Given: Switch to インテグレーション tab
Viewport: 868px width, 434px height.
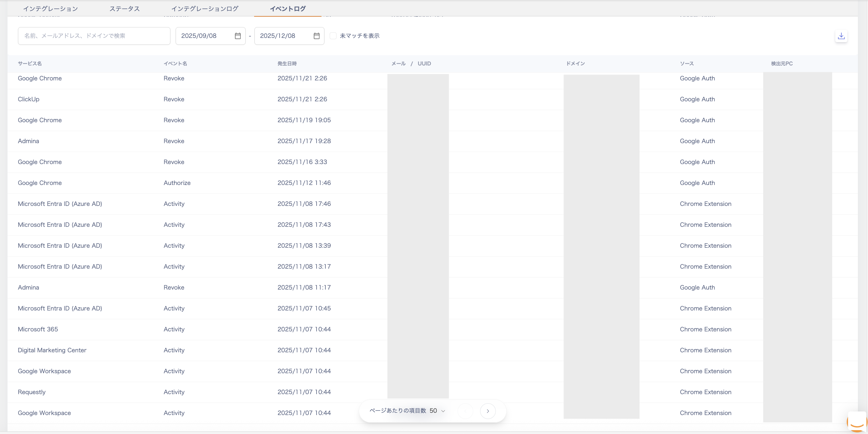Looking at the screenshot, I should click(x=51, y=9).
